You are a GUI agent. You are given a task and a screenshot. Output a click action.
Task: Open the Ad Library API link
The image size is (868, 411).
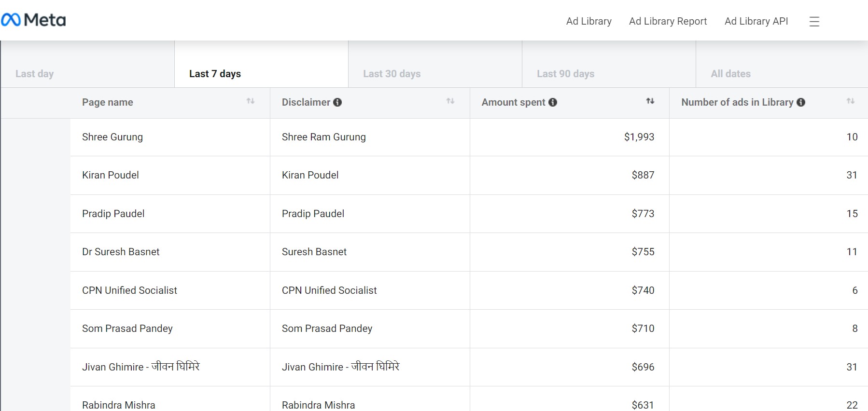pyautogui.click(x=756, y=21)
